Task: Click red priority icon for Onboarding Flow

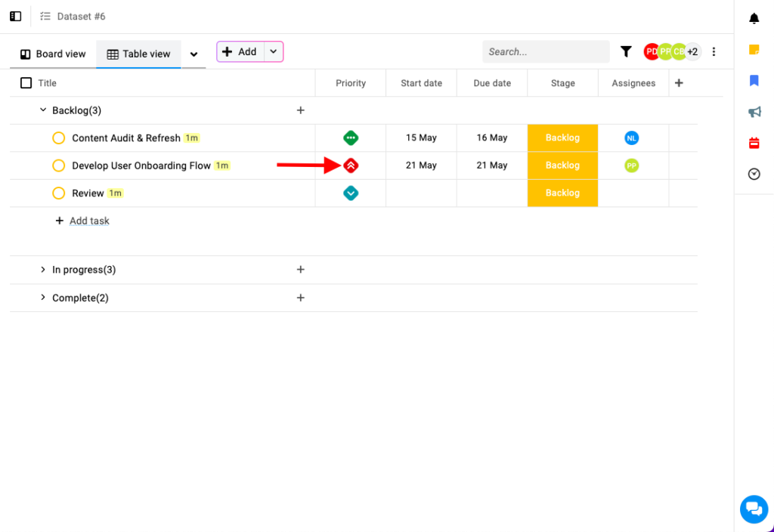Action: pyautogui.click(x=351, y=165)
